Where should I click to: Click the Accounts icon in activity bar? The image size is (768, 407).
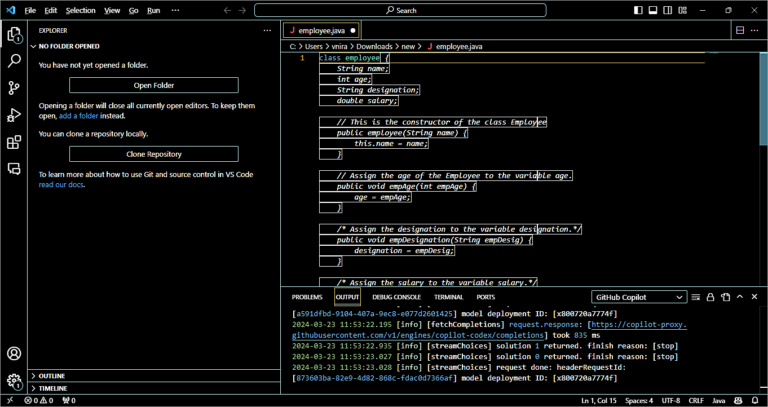14,354
